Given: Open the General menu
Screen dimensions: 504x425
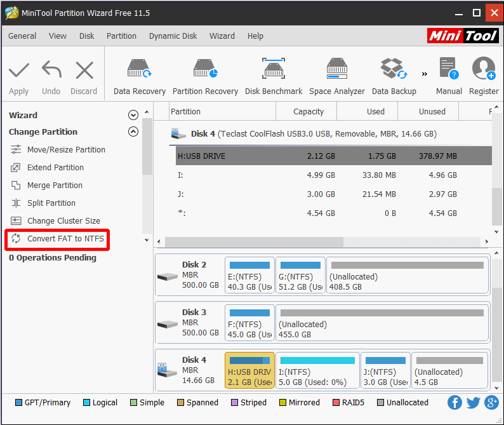Looking at the screenshot, I should tap(22, 36).
